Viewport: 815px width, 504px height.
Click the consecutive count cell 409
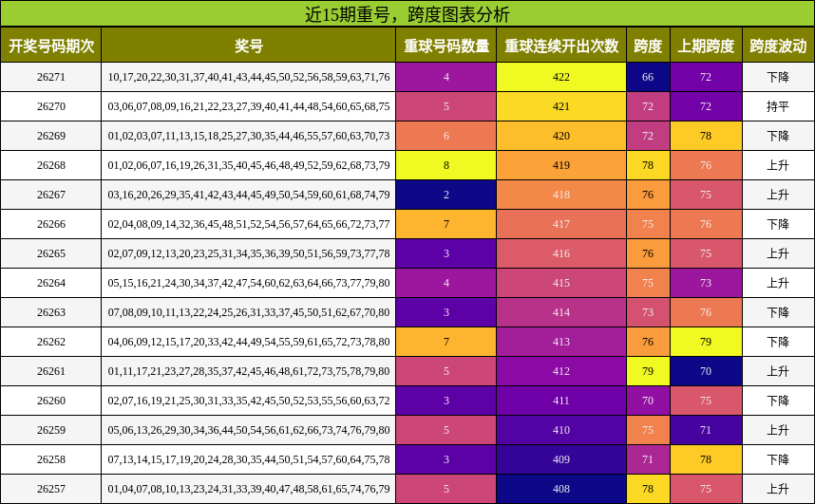tap(561, 459)
